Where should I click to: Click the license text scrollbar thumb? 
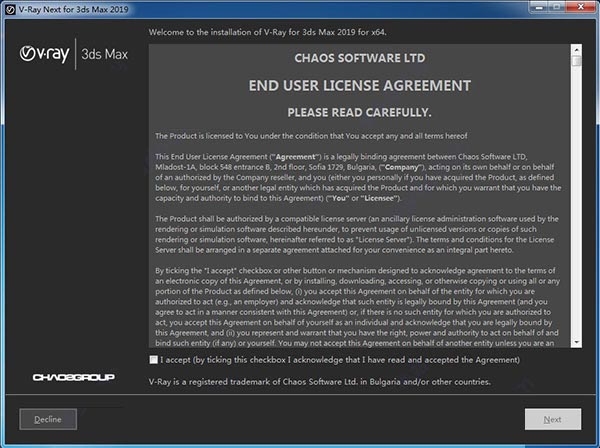point(576,61)
